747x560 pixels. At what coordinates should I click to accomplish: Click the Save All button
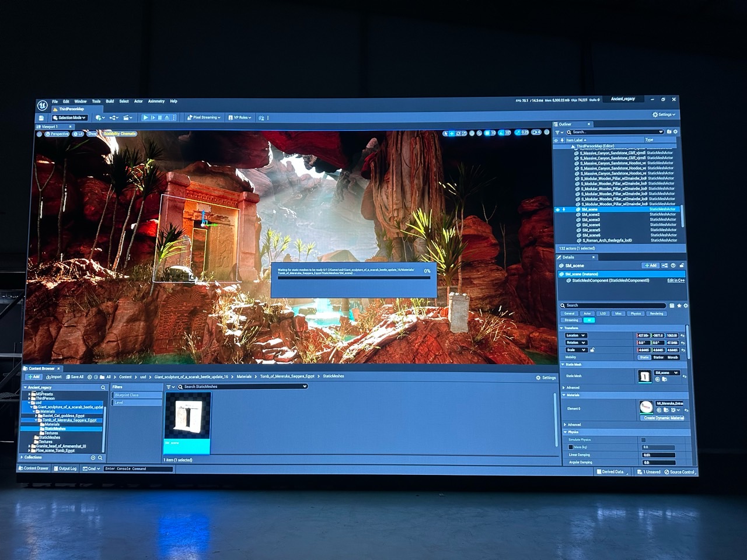(74, 377)
